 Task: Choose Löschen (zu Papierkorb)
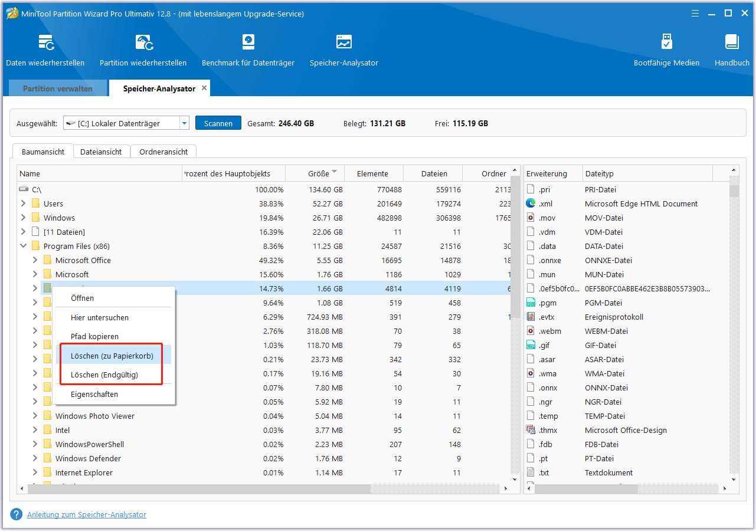pyautogui.click(x=114, y=356)
